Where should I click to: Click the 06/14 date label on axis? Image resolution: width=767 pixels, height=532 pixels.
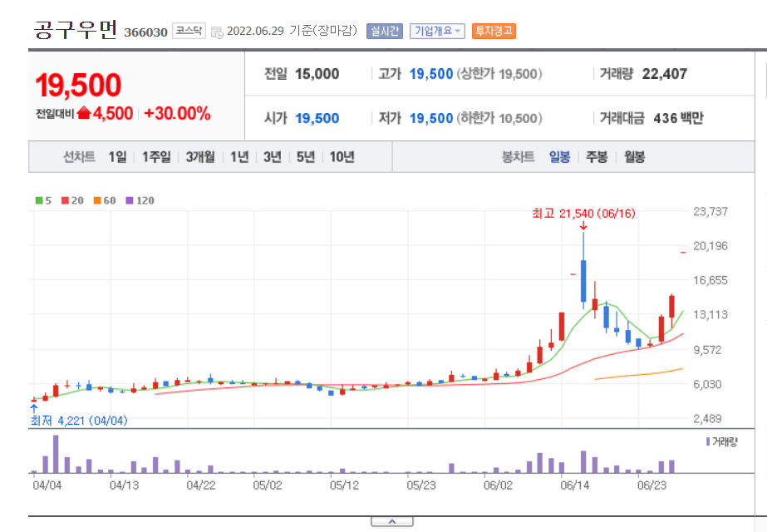[575, 485]
